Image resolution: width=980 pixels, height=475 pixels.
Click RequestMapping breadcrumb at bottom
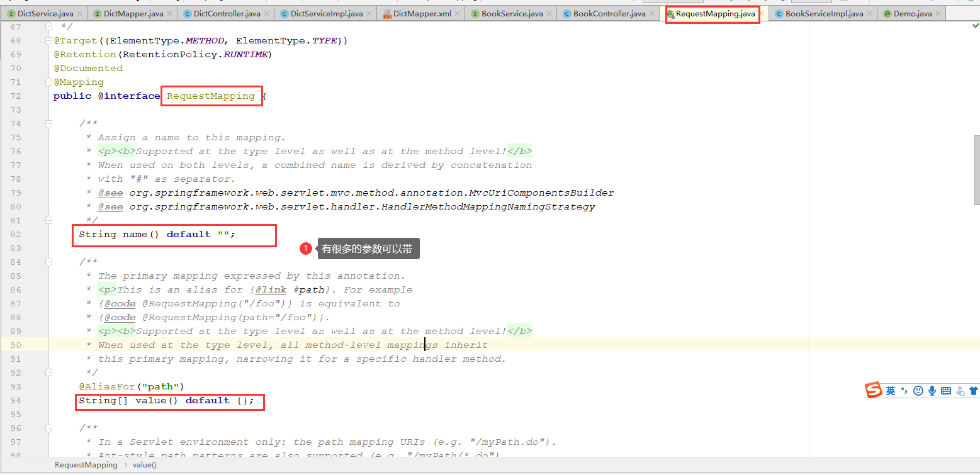(86, 465)
